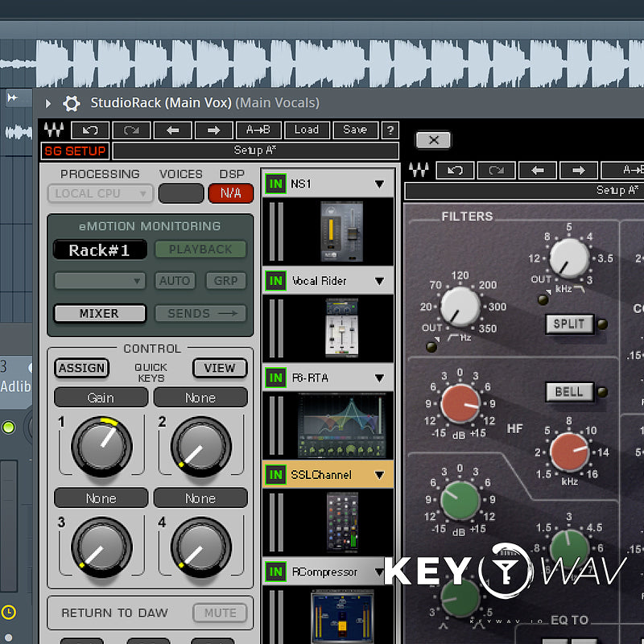
Task: Open the F6-RTA slot dropdown arrow
Action: point(379,378)
